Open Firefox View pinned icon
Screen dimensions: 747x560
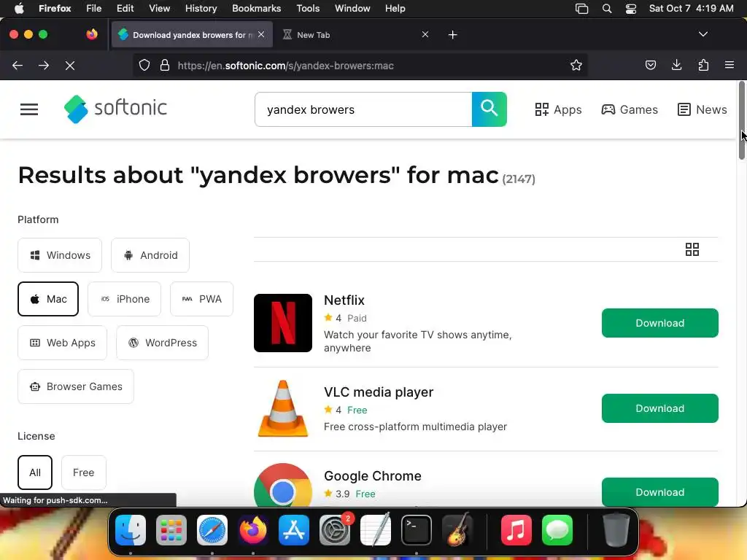(92, 34)
